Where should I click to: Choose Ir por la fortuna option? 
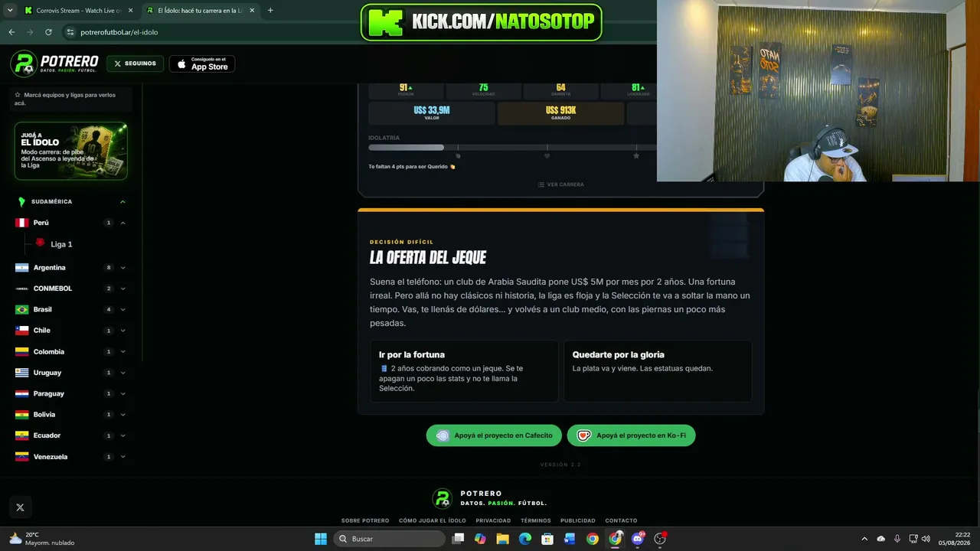point(464,371)
